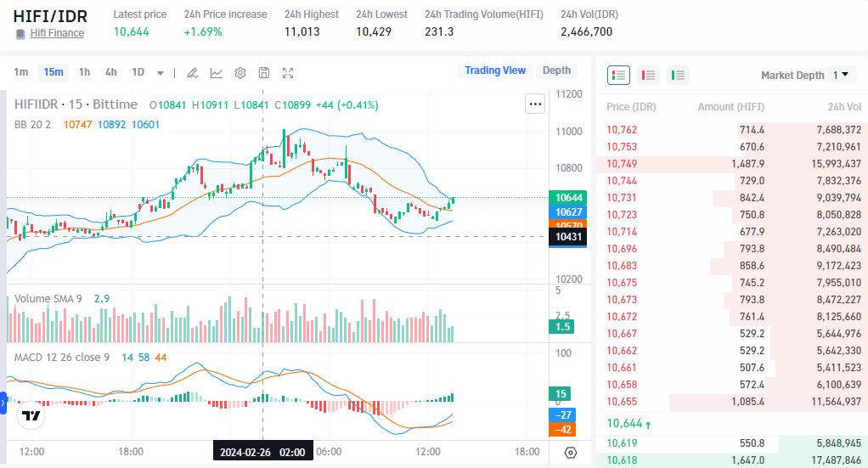This screenshot has height=468, width=868.
Task: Select the 1h timeframe
Action: click(x=84, y=72)
